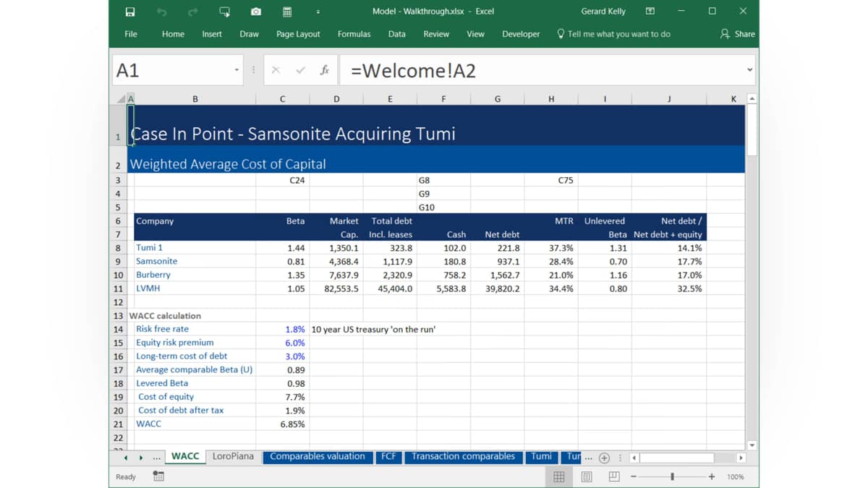Viewport: 868px width, 488px height.
Task: Click the zoom out minus button
Action: [634, 476]
